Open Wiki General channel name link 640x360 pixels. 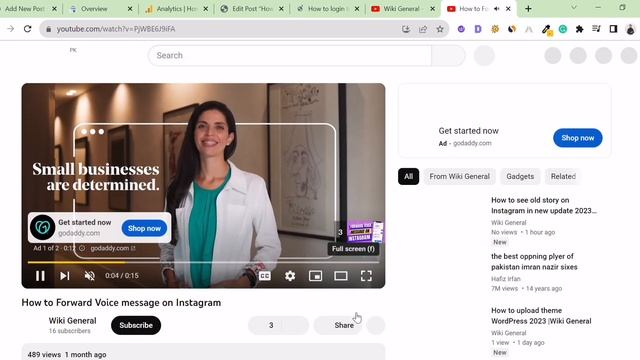tap(73, 321)
